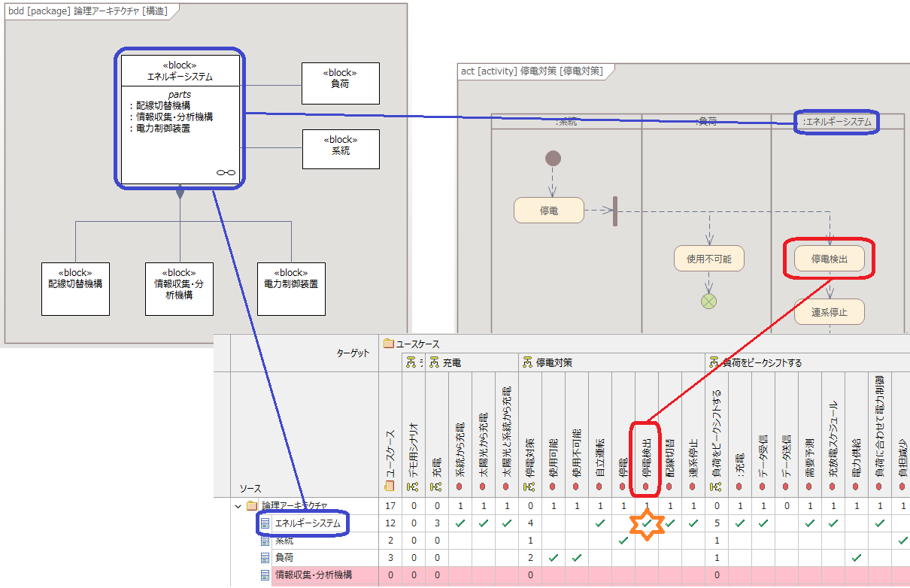Click the parts compartment of エネルギーシステム block

(180, 135)
